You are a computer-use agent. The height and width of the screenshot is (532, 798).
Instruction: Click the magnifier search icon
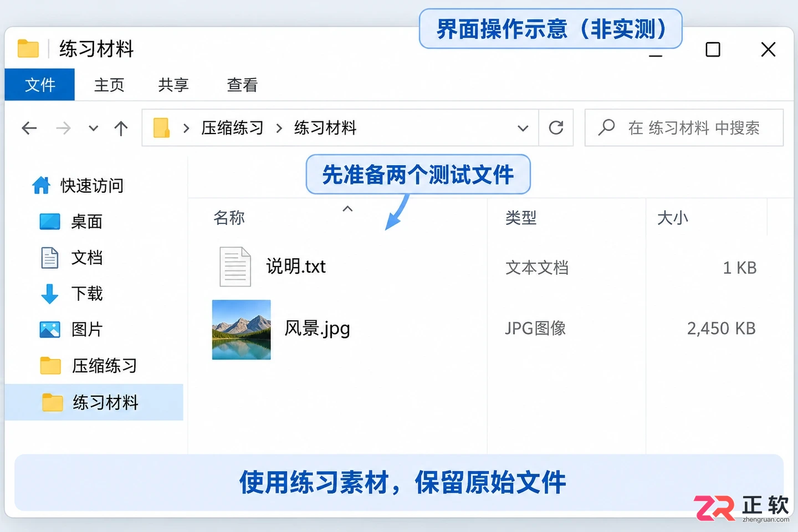(x=606, y=127)
